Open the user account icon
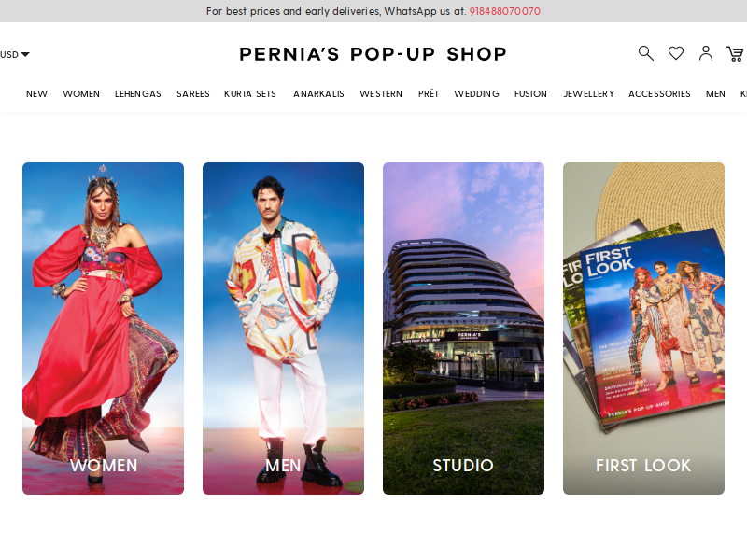The width and height of the screenshot is (747, 560). click(706, 53)
